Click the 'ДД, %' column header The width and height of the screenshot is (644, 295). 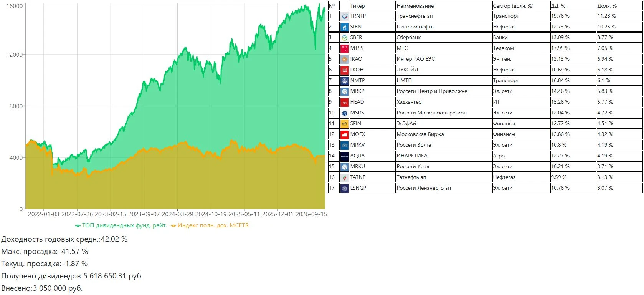point(573,6)
